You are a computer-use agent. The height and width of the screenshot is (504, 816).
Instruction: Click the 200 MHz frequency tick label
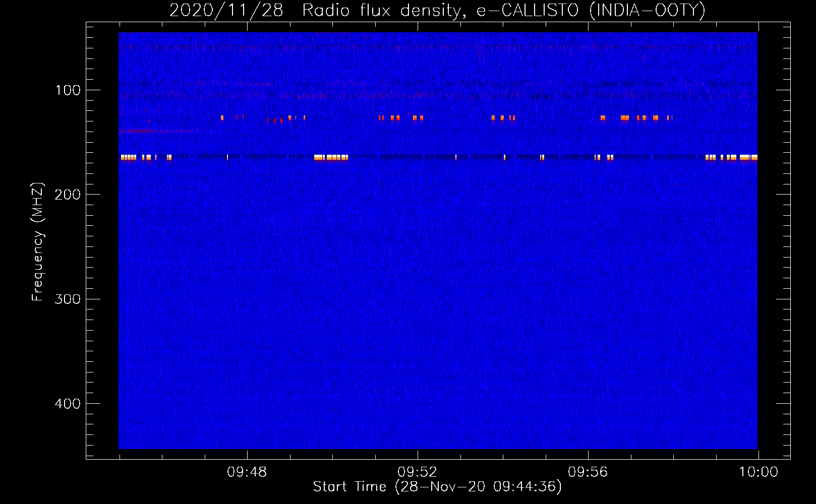[68, 195]
